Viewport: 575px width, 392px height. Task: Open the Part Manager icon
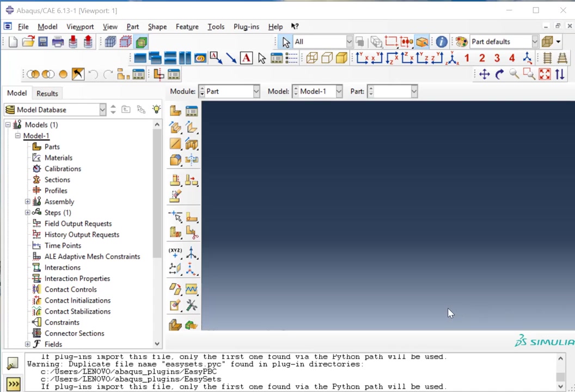click(192, 111)
